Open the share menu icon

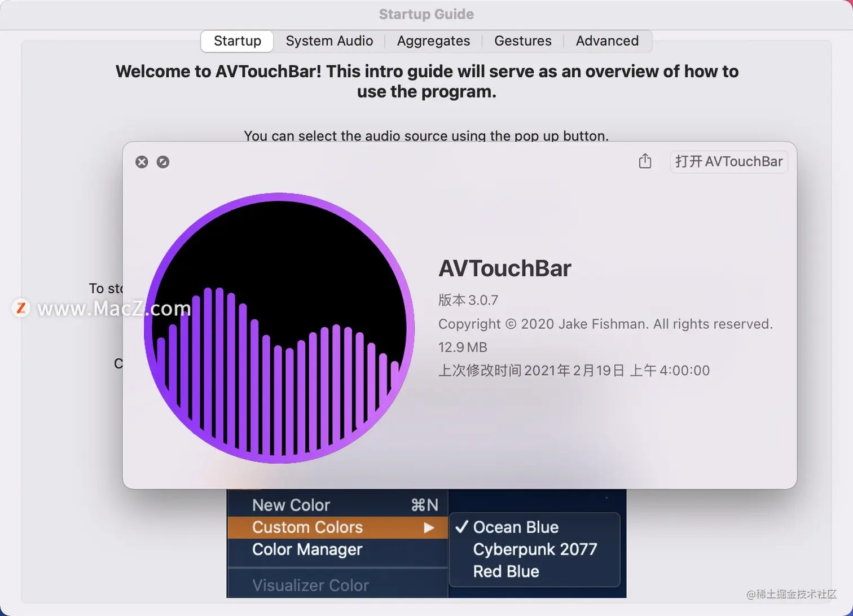(645, 161)
